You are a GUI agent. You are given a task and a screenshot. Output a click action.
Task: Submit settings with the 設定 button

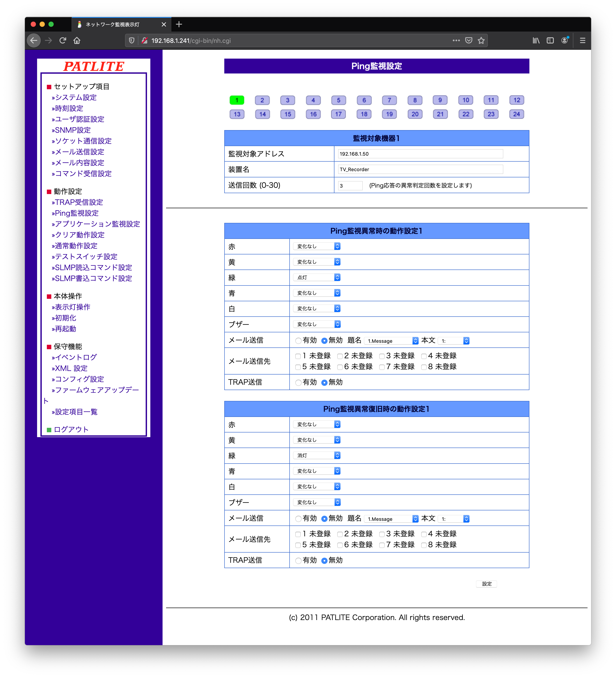487,584
